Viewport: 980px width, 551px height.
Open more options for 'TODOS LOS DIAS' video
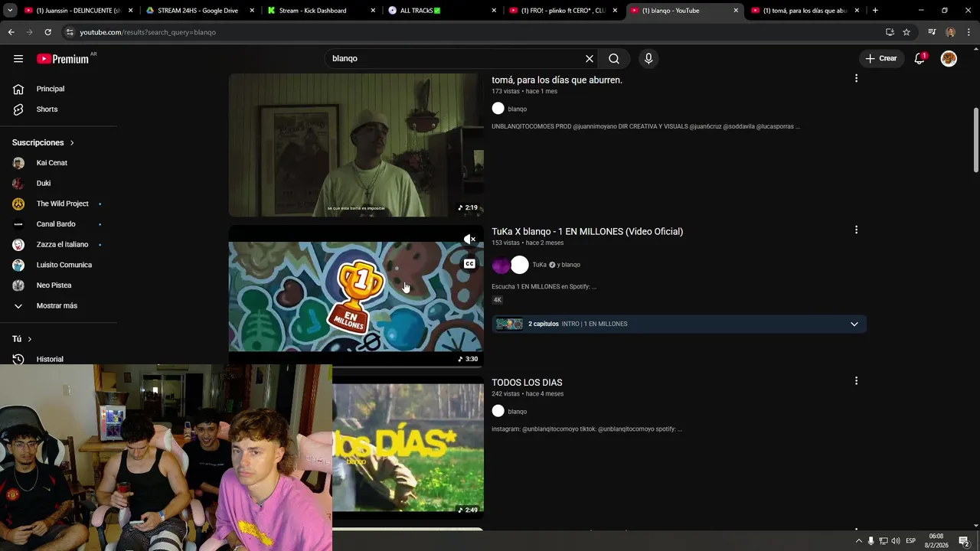[856, 380]
